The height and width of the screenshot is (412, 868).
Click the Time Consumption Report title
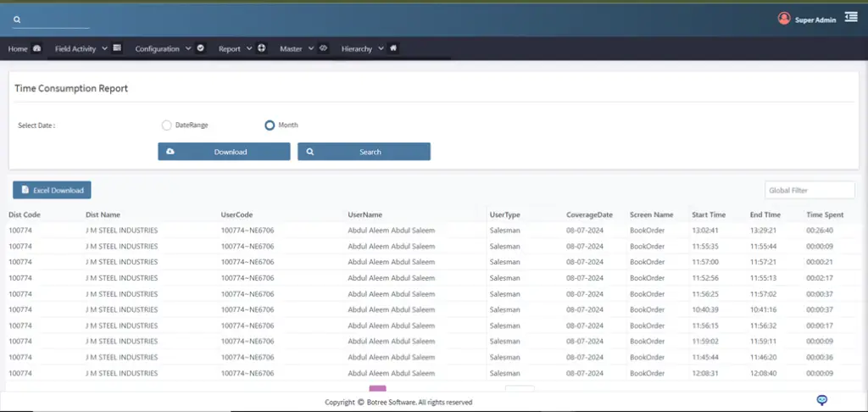point(71,88)
